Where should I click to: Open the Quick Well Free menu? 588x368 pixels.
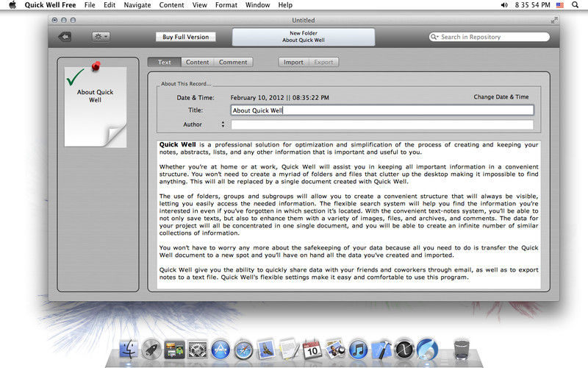coord(50,5)
